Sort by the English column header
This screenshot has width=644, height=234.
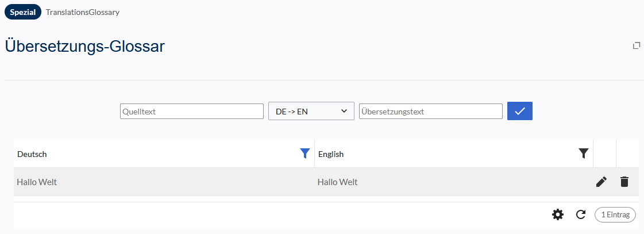pos(331,154)
